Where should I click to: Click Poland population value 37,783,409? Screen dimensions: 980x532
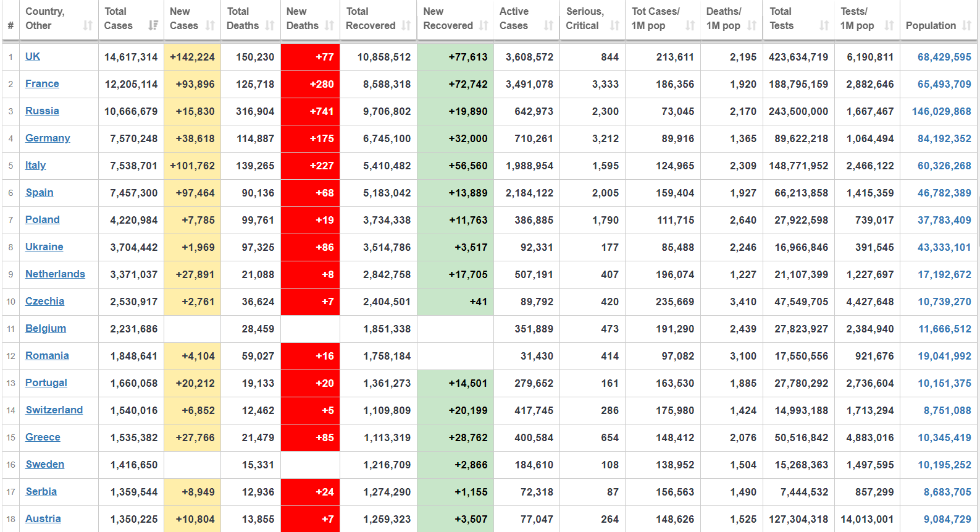(x=944, y=220)
